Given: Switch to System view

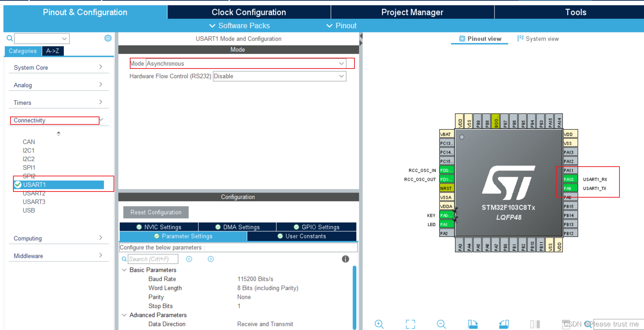Looking at the screenshot, I should pos(538,39).
